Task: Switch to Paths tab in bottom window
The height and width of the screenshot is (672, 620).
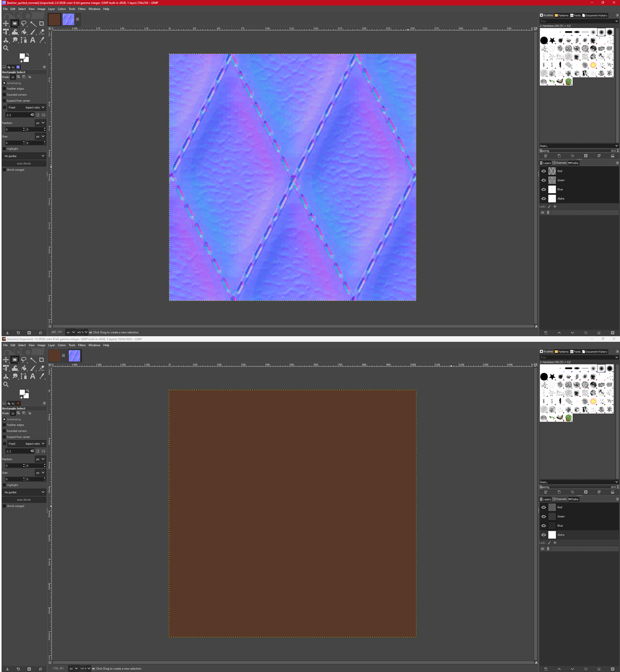Action: point(574,499)
